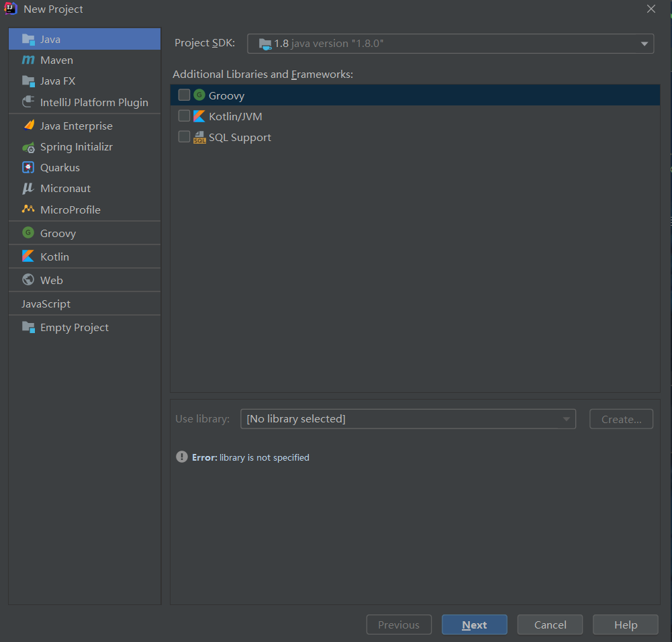The width and height of the screenshot is (672, 642).
Task: Click the green Groovy icon in sidebar
Action: pyautogui.click(x=28, y=233)
